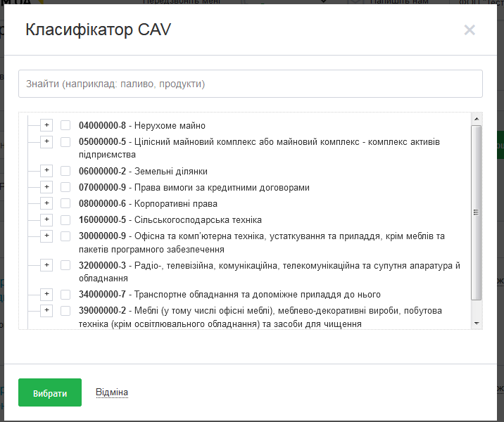Close the Класифікатор CAV dialog

[470, 30]
